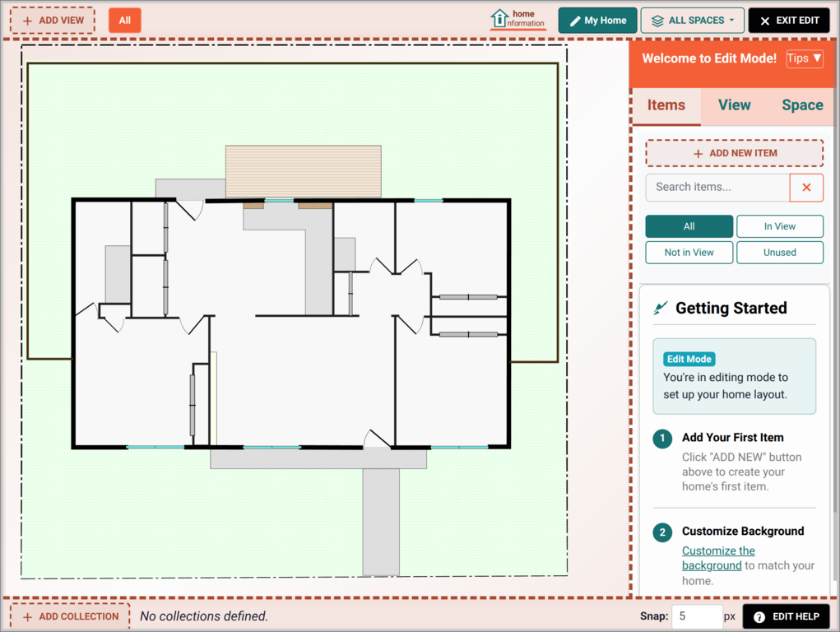This screenshot has height=632, width=840.
Task: Click the ADD NEW ITEM button
Action: [734, 153]
